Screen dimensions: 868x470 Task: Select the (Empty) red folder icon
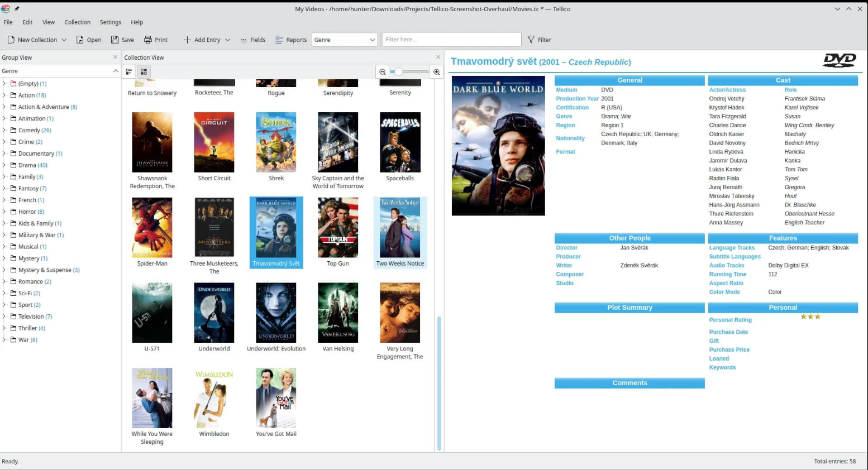[x=13, y=83]
